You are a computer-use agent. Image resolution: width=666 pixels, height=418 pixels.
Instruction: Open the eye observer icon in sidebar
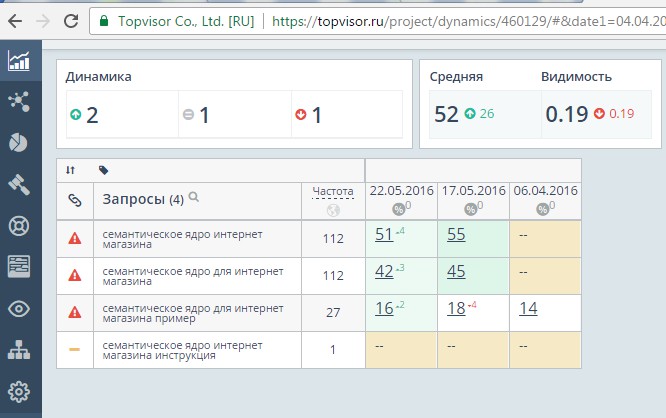point(19,309)
